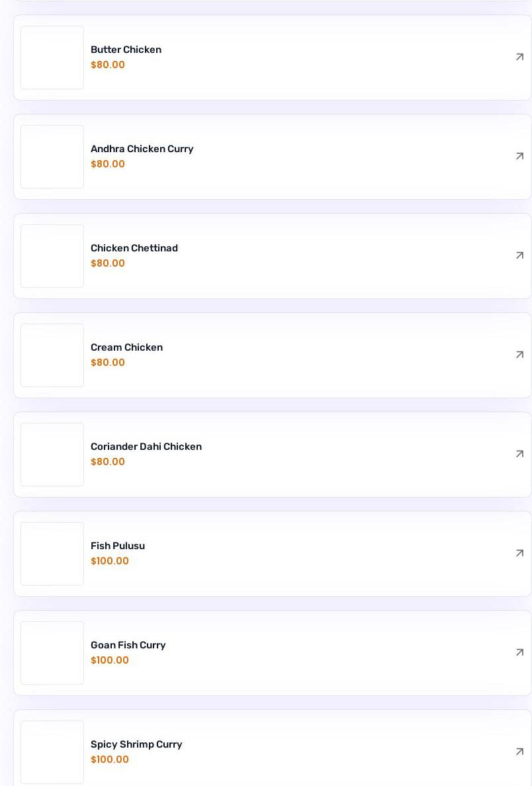Open Cream Chicken using its arrow icon
This screenshot has width=532, height=786.
(519, 355)
